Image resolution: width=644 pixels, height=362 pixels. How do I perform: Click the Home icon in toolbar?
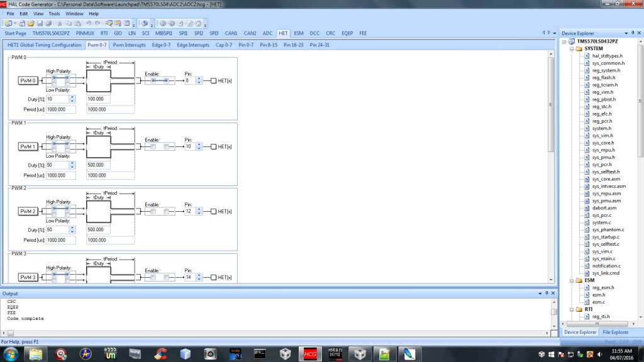197,23
